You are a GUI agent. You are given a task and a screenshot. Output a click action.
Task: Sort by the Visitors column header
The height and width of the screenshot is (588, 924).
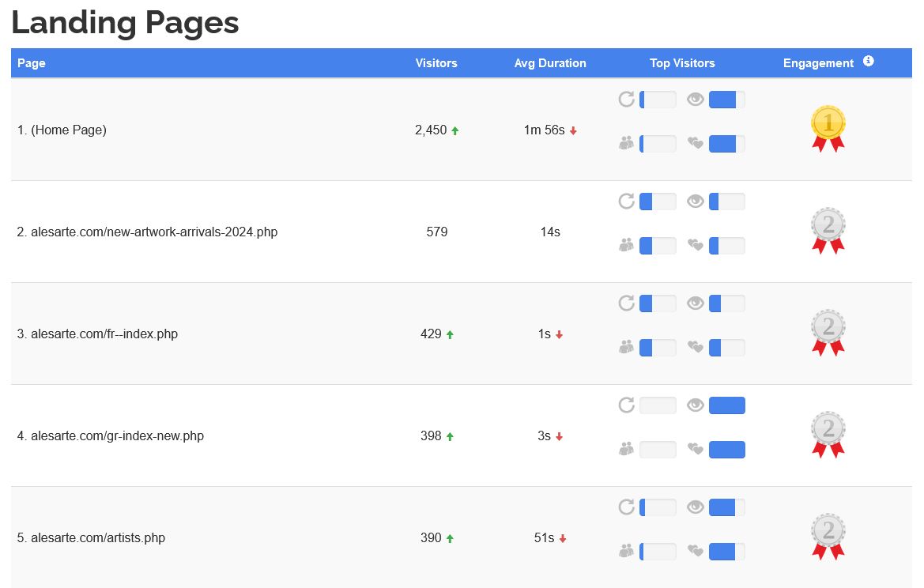[x=436, y=63]
